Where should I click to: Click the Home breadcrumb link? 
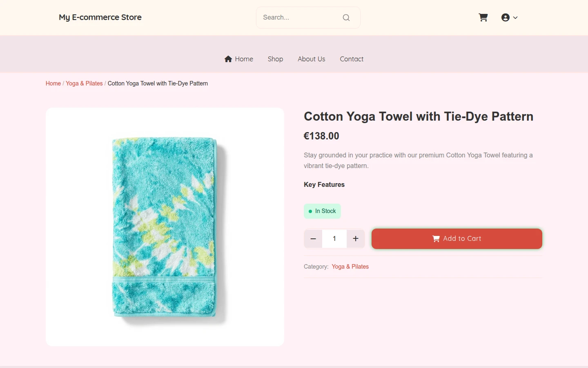pos(53,83)
